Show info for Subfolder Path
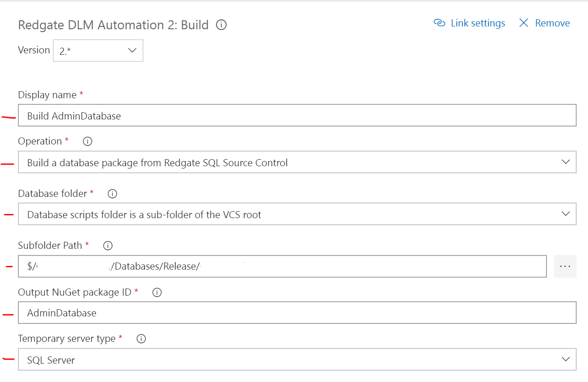This screenshot has width=588, height=382. coord(108,246)
